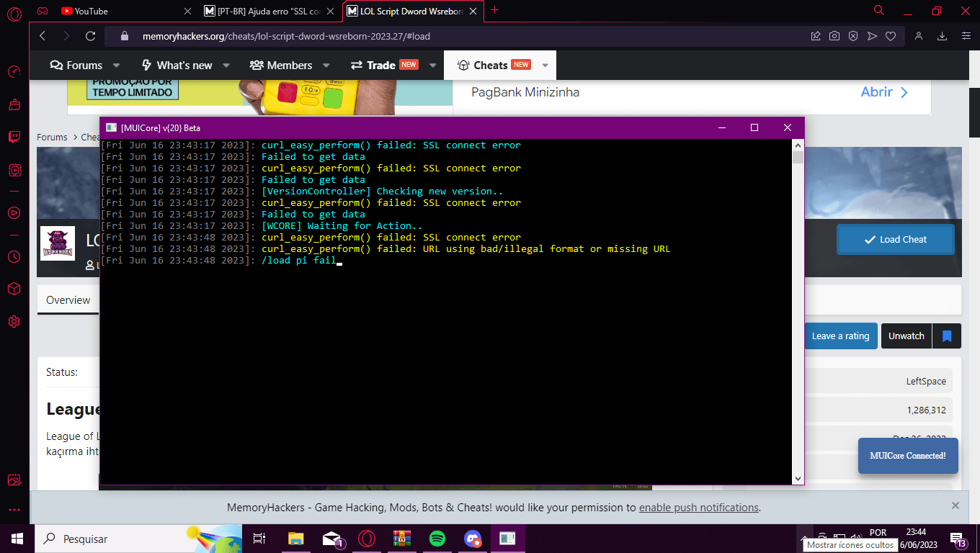Open the Trade menu item
This screenshot has height=553, width=980.
click(x=384, y=65)
